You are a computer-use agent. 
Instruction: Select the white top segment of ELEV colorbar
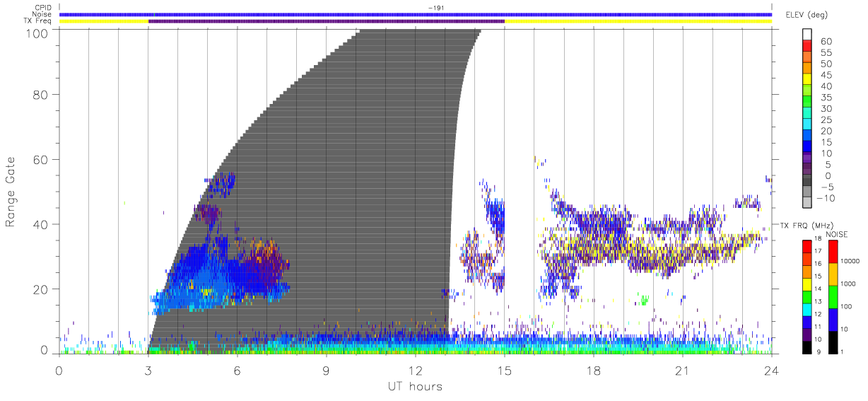point(807,35)
